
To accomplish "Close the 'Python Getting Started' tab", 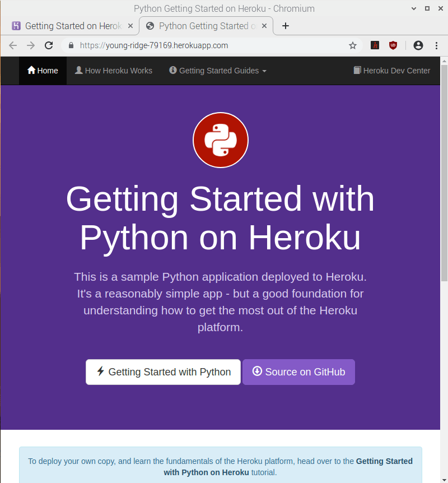I will point(264,26).
